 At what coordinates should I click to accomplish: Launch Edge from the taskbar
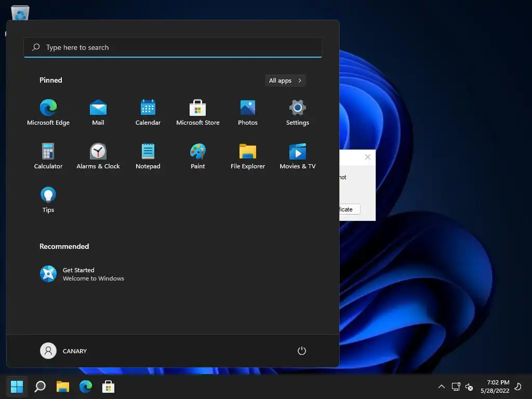pos(86,387)
